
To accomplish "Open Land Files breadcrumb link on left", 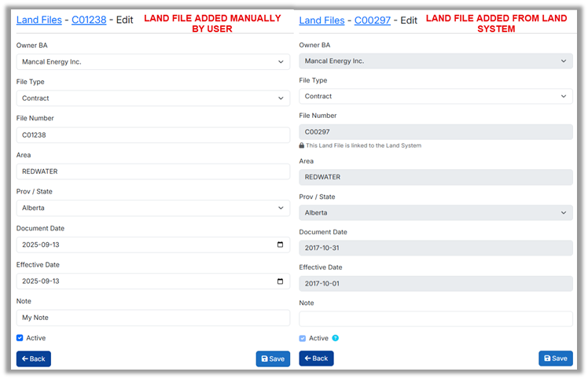I will 39,20.
